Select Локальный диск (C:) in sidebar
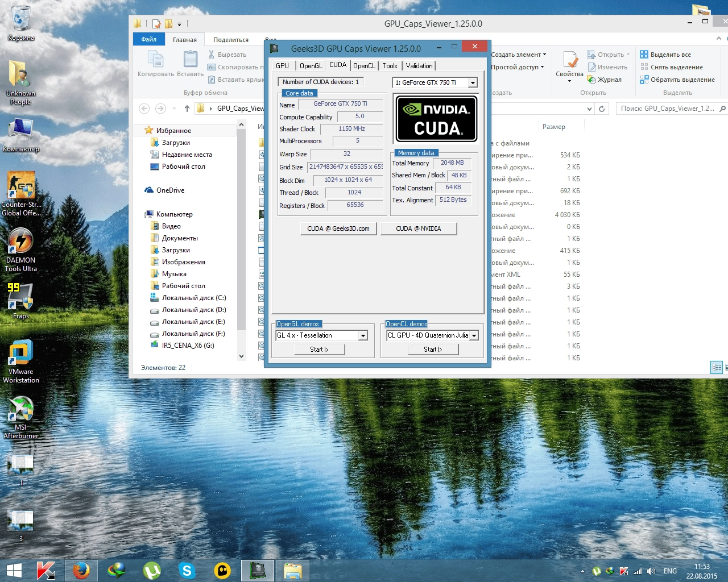The width and height of the screenshot is (728, 582). coord(193,298)
